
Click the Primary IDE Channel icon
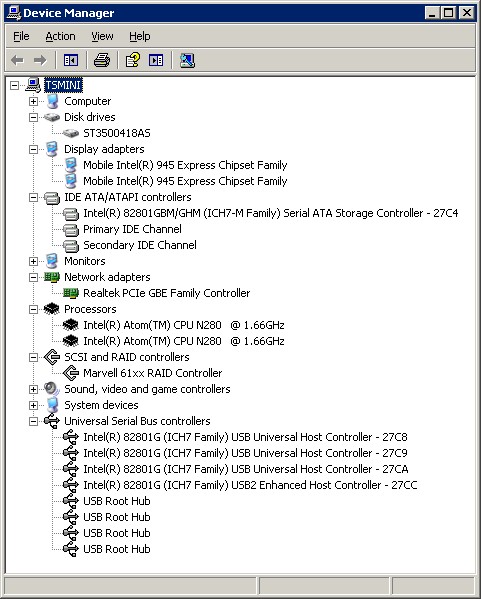coord(71,230)
